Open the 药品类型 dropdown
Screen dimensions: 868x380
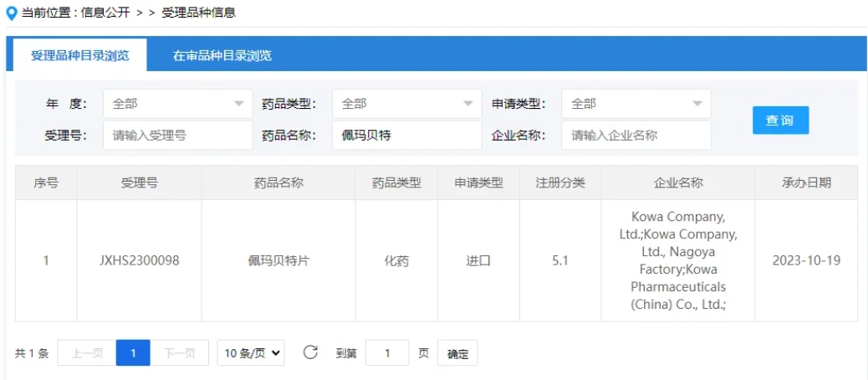click(x=406, y=104)
